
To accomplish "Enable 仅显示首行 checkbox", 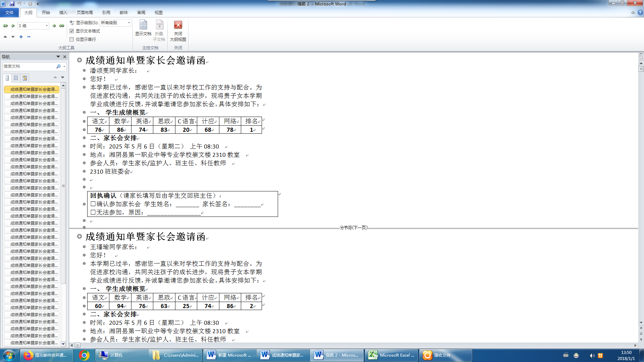I will coord(71,40).
